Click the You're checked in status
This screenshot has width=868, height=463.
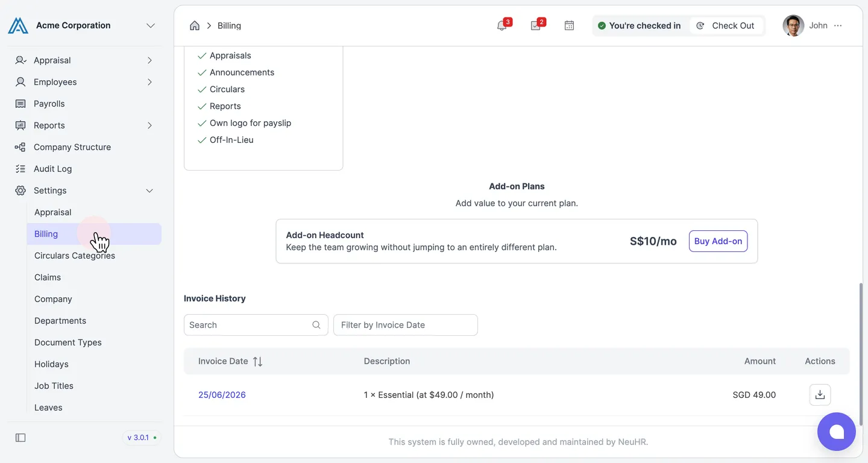click(639, 25)
